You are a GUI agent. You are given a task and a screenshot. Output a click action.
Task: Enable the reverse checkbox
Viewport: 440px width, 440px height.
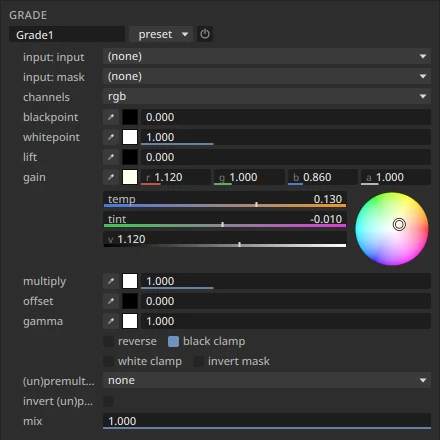pos(108,341)
